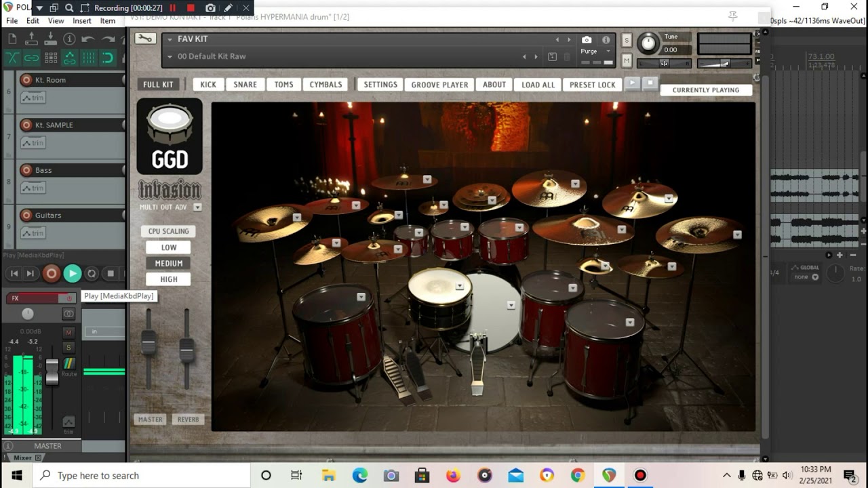Viewport: 868px width, 488px height.
Task: Switch to the TOMS tab
Action: 283,85
